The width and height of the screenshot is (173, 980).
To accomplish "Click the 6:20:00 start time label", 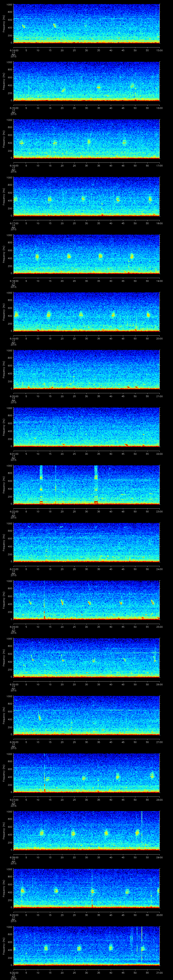I will pos(14,396).
